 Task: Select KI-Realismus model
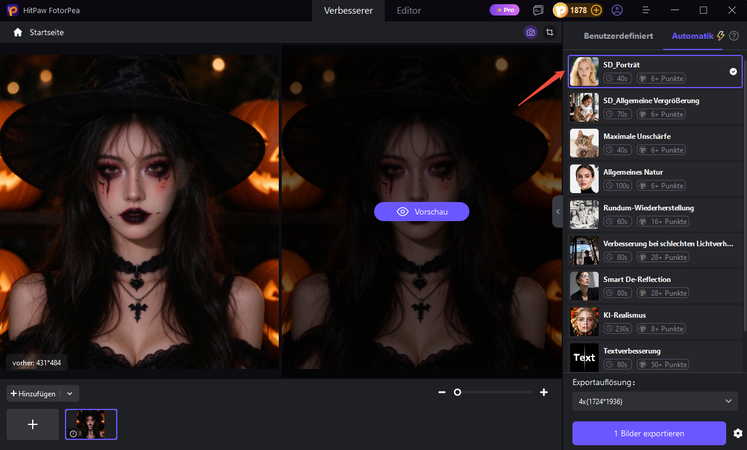pos(655,321)
